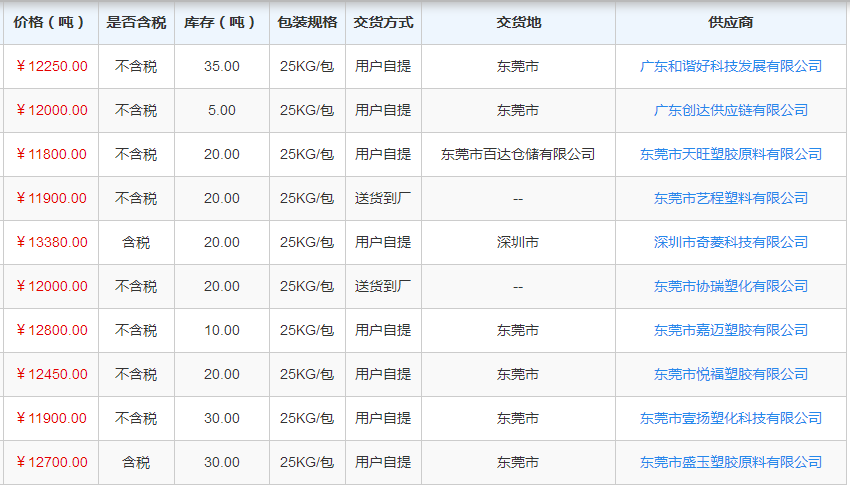Image resolution: width=850 pixels, height=487 pixels.
Task: Open supplier 深圳市奇菱科技有限公司
Action: pos(730,242)
